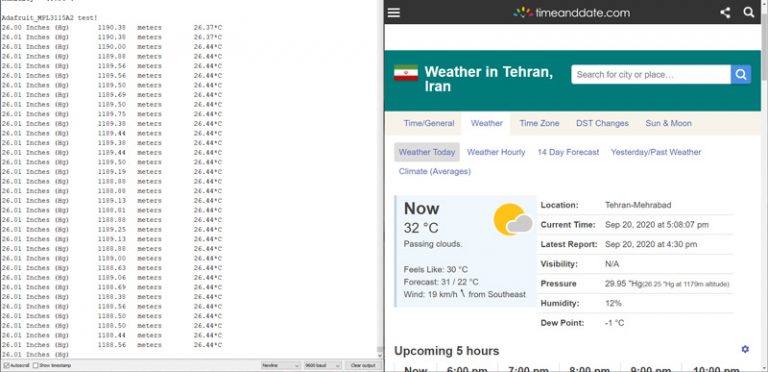The height and width of the screenshot is (372, 768).
Task: Open the 14 Day Forecast link
Action: pos(568,152)
